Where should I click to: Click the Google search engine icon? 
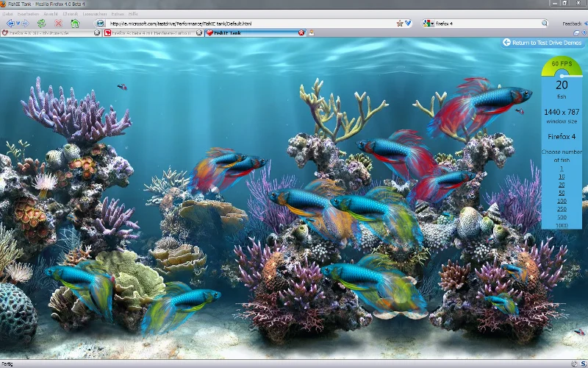click(427, 24)
